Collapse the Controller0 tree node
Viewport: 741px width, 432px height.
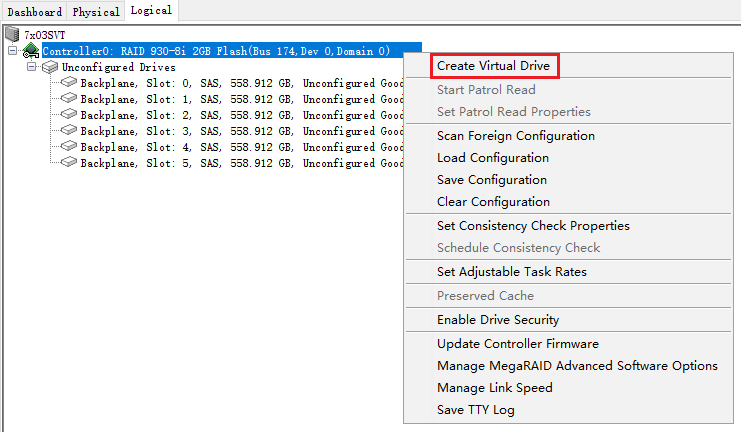click(x=13, y=51)
